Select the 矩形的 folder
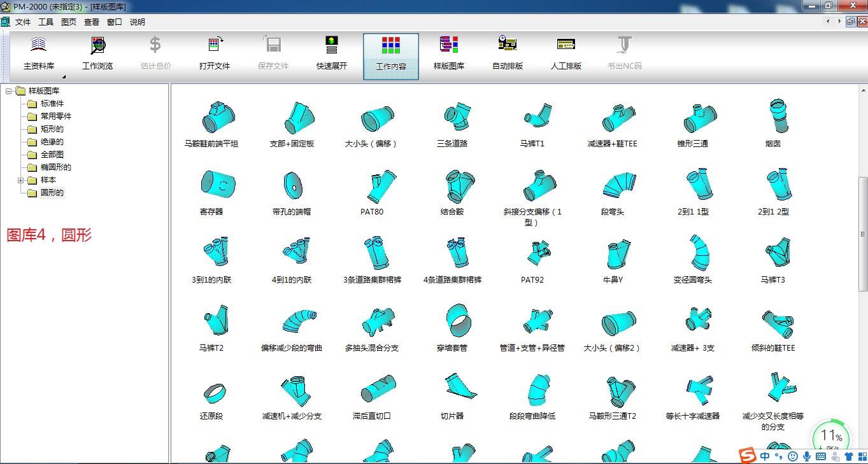Image resolution: width=868 pixels, height=464 pixels. pos(45,129)
